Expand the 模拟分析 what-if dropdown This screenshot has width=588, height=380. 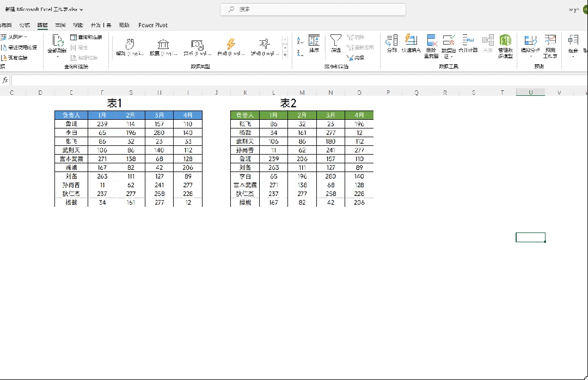pyautogui.click(x=531, y=57)
